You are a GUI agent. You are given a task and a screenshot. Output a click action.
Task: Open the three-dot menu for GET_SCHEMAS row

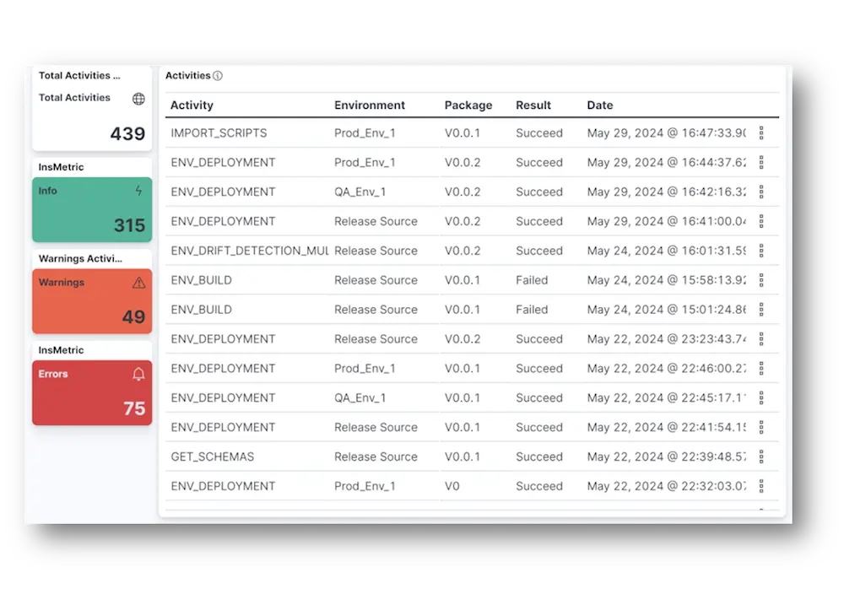(x=761, y=457)
